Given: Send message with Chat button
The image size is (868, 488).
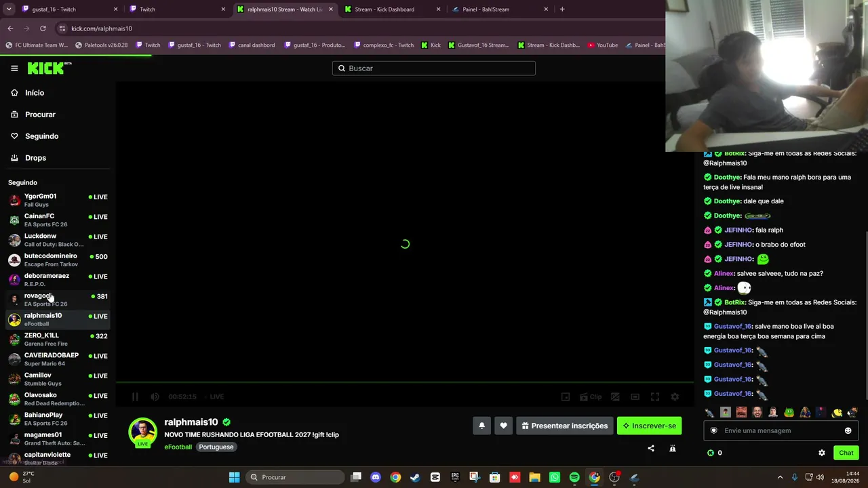Looking at the screenshot, I should [846, 453].
